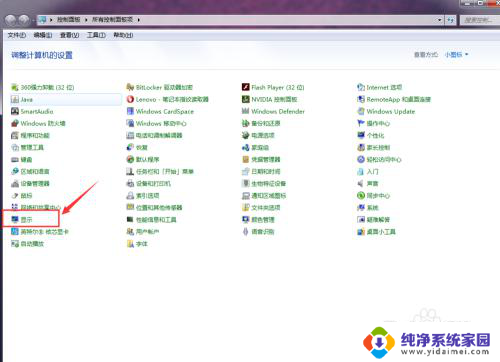Viewport: 500px width, 362px height.
Task: Expand the address bar history dropdown arrow
Action: 440,20
